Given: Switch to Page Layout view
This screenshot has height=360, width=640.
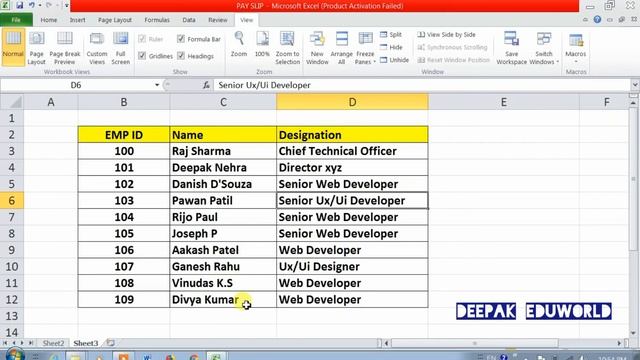Looking at the screenshot, I should tap(36, 48).
